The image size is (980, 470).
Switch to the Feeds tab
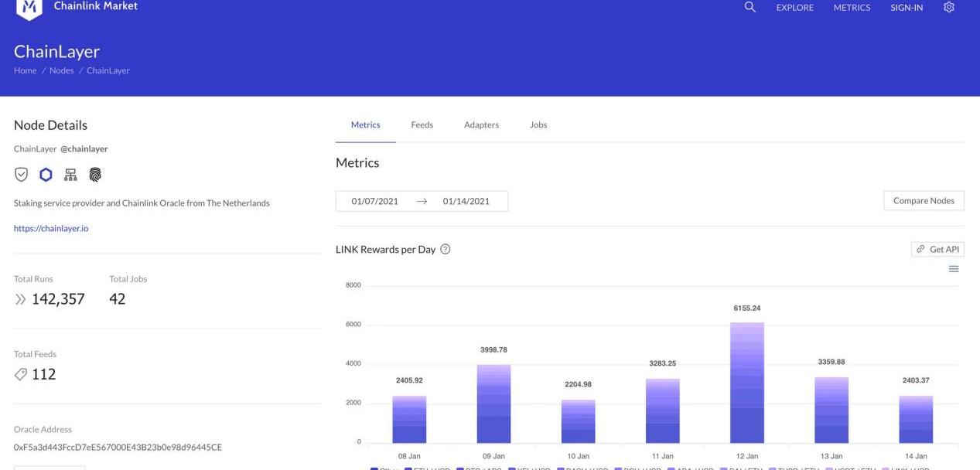[x=422, y=124]
